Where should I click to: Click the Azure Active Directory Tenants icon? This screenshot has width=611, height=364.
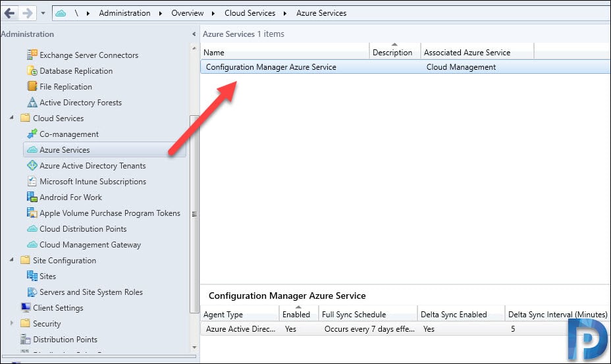point(32,165)
